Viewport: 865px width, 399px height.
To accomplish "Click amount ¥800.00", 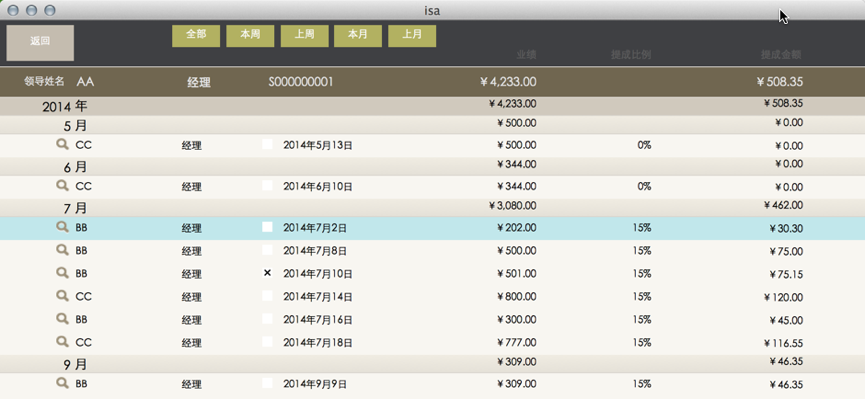I will (x=516, y=296).
